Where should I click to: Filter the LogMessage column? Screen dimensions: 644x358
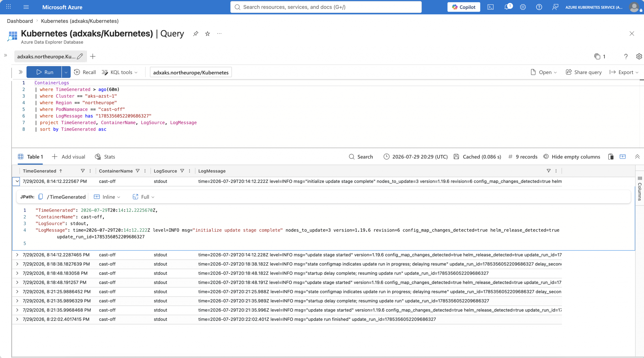(549, 171)
